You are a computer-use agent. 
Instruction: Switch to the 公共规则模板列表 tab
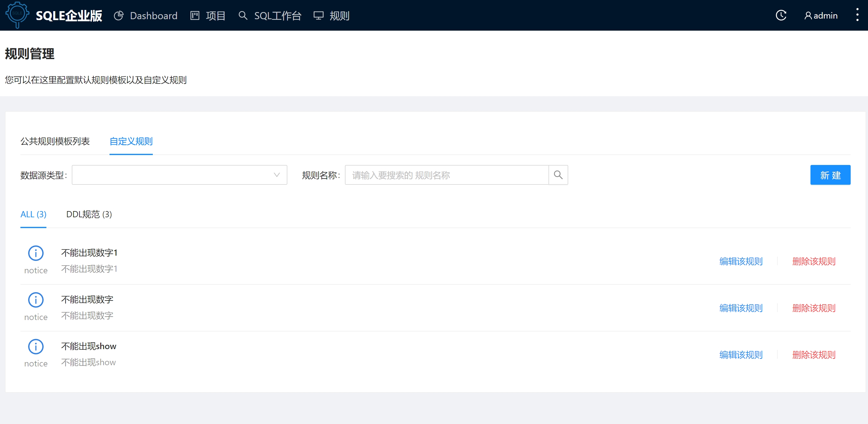(55, 141)
